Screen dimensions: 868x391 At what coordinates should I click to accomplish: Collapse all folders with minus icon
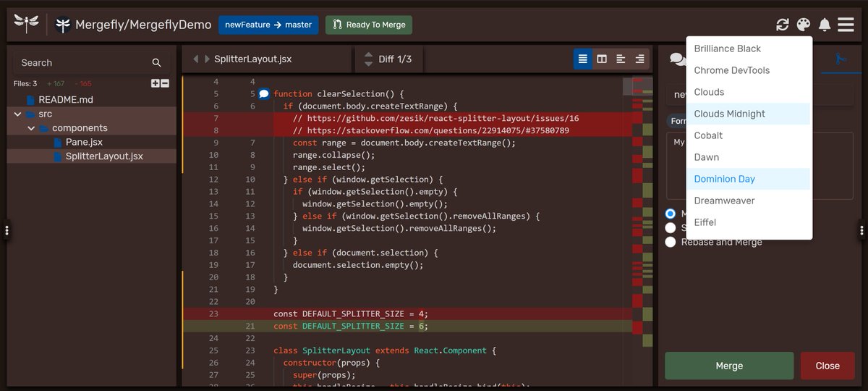click(x=165, y=83)
